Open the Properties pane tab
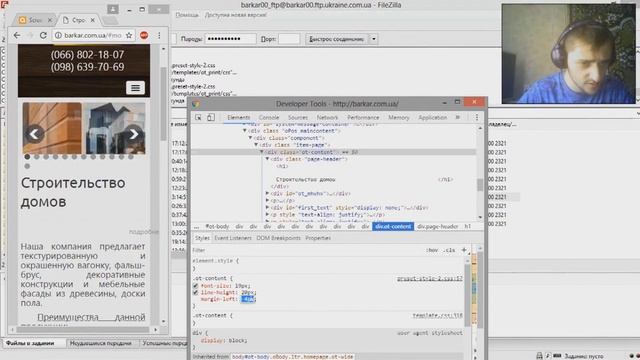 [x=318, y=238]
